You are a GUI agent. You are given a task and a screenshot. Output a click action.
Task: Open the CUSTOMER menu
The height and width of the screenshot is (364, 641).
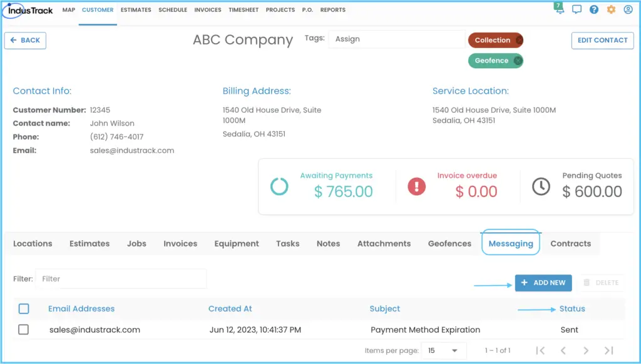[98, 10]
